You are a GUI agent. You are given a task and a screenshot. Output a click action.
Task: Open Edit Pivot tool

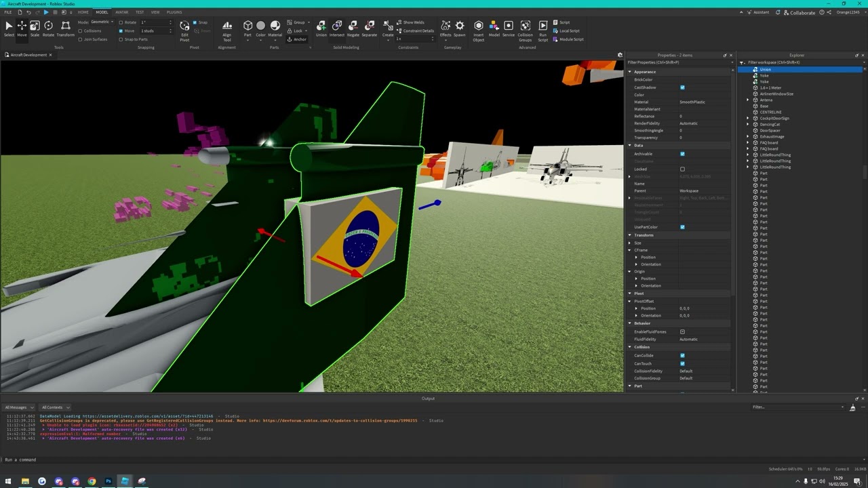pyautogui.click(x=184, y=30)
